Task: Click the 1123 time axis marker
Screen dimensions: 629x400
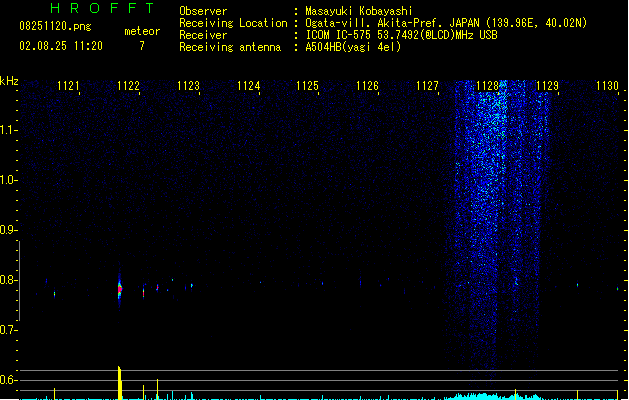Action: click(188, 86)
